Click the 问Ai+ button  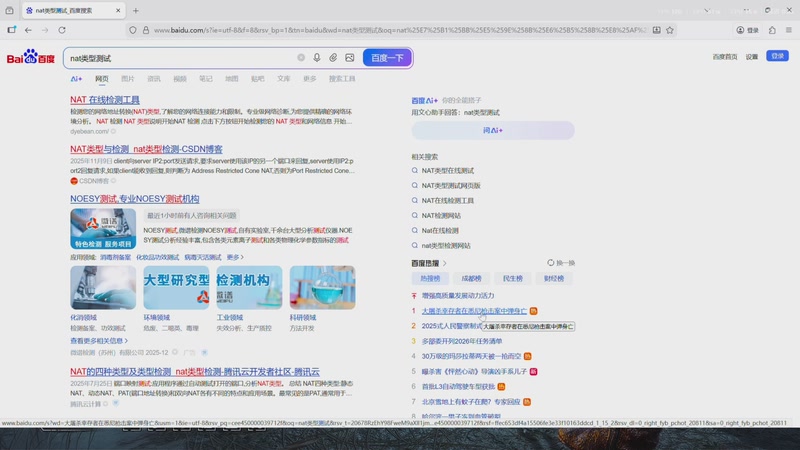(x=493, y=130)
